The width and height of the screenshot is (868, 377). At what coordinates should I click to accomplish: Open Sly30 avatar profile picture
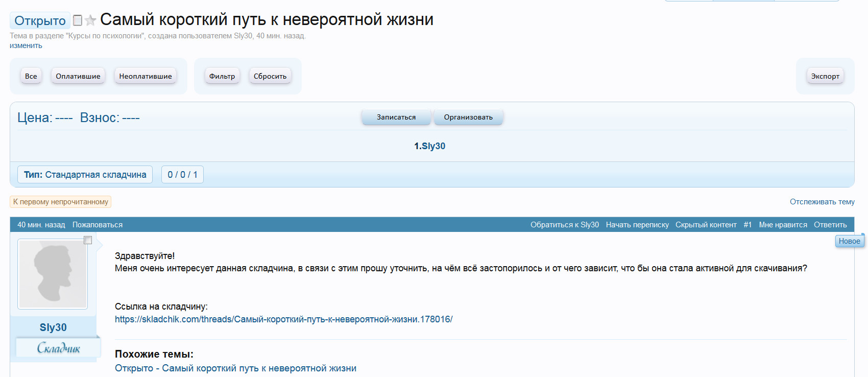point(53,274)
